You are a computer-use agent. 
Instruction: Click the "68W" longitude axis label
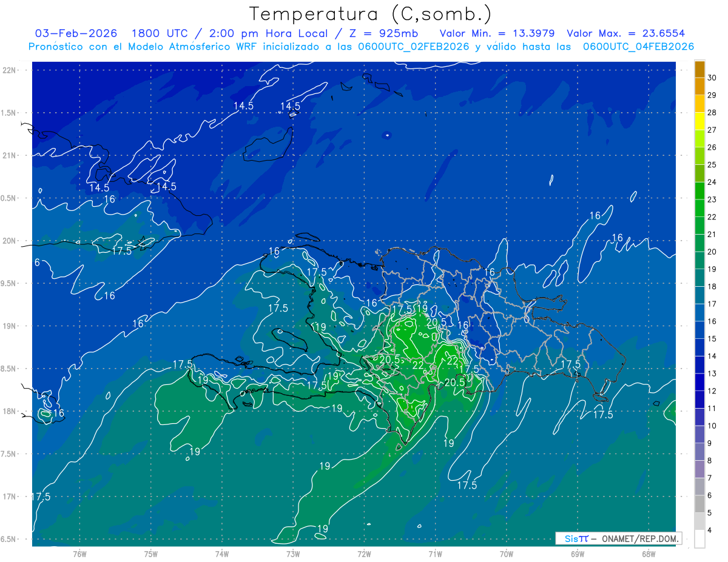[x=649, y=554]
